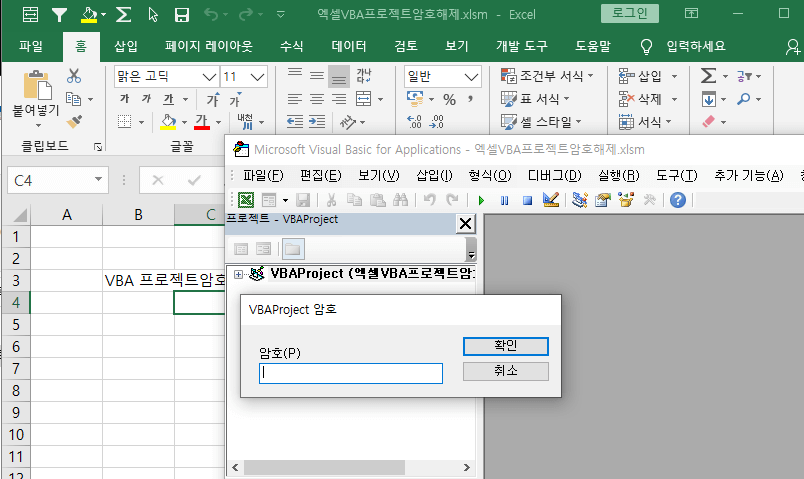Align text right in alignment group
Image resolution: width=804 pixels, height=479 pixels.
(339, 99)
